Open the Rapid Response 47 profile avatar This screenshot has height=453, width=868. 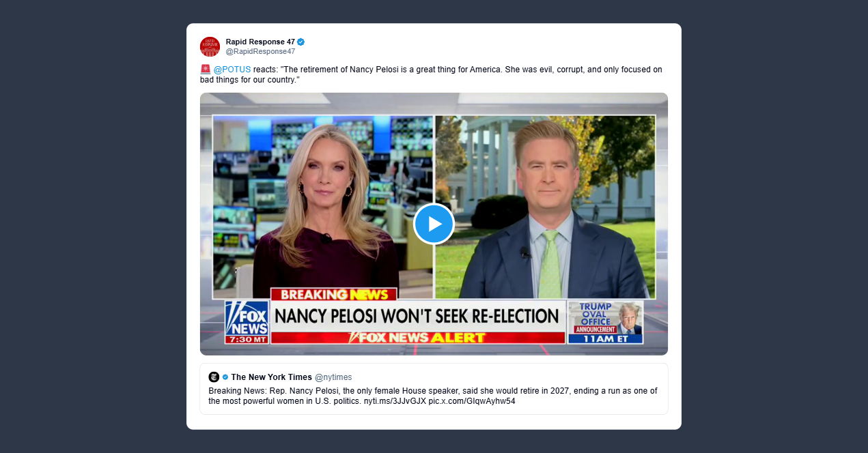[210, 46]
